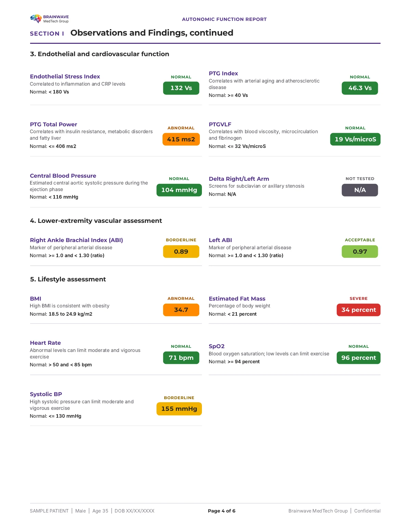Open the Estimated Fat Mass heading
The width and height of the screenshot is (411, 532).
[237, 299]
